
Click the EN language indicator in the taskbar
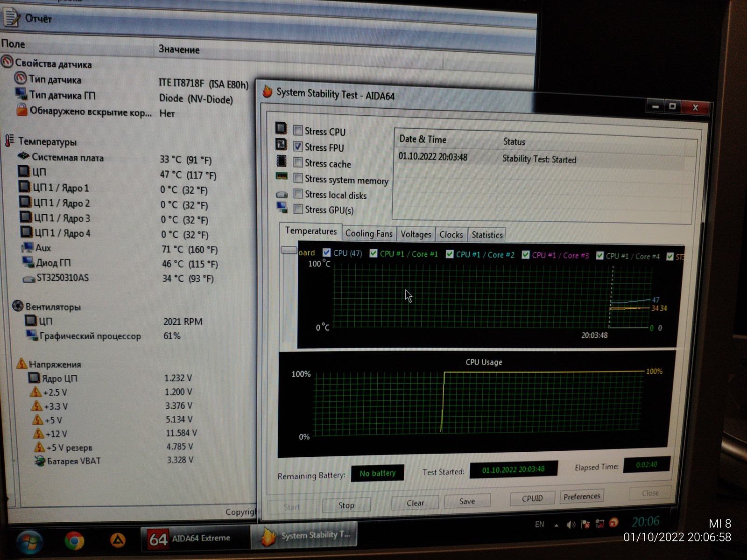539,524
